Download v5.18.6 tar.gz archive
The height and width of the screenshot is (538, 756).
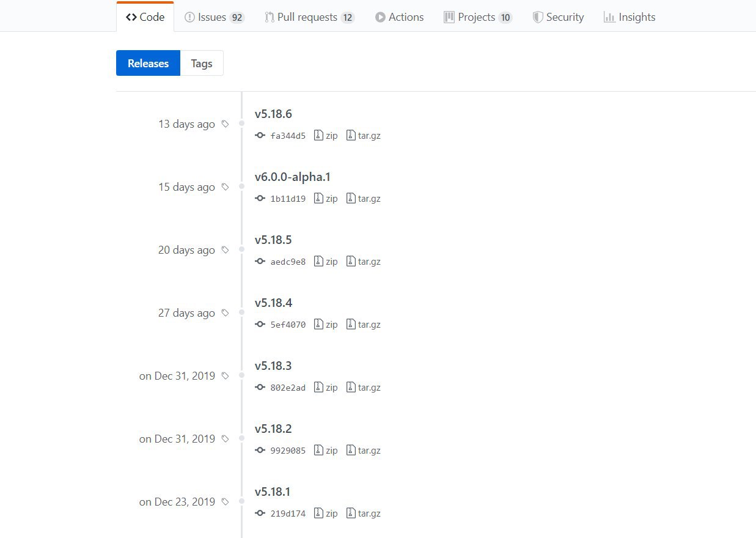[x=364, y=136]
